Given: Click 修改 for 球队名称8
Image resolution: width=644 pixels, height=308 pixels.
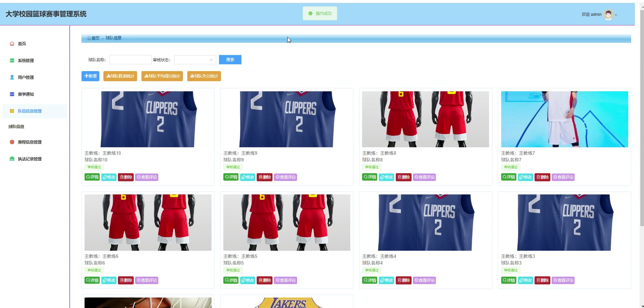Looking at the screenshot, I should click(386, 177).
